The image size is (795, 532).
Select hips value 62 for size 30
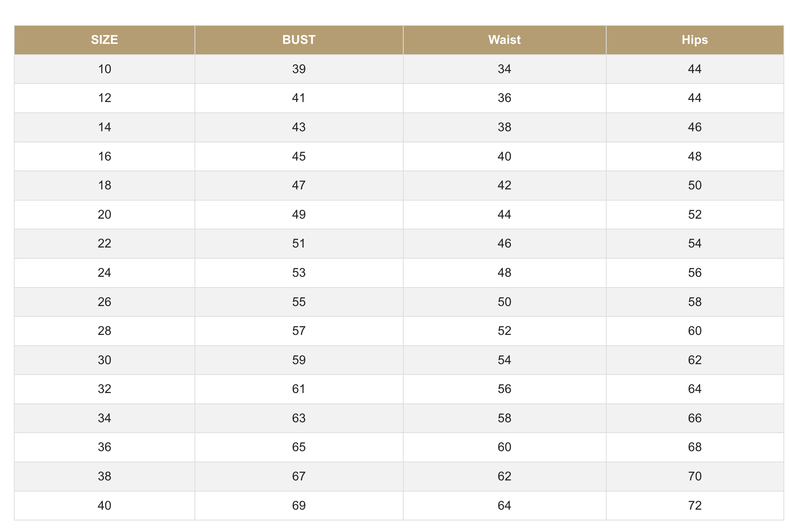695,360
